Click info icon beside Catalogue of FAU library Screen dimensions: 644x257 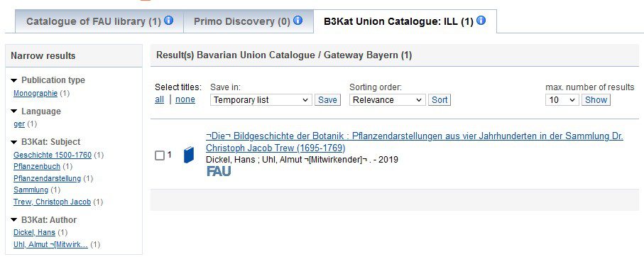pos(169,20)
